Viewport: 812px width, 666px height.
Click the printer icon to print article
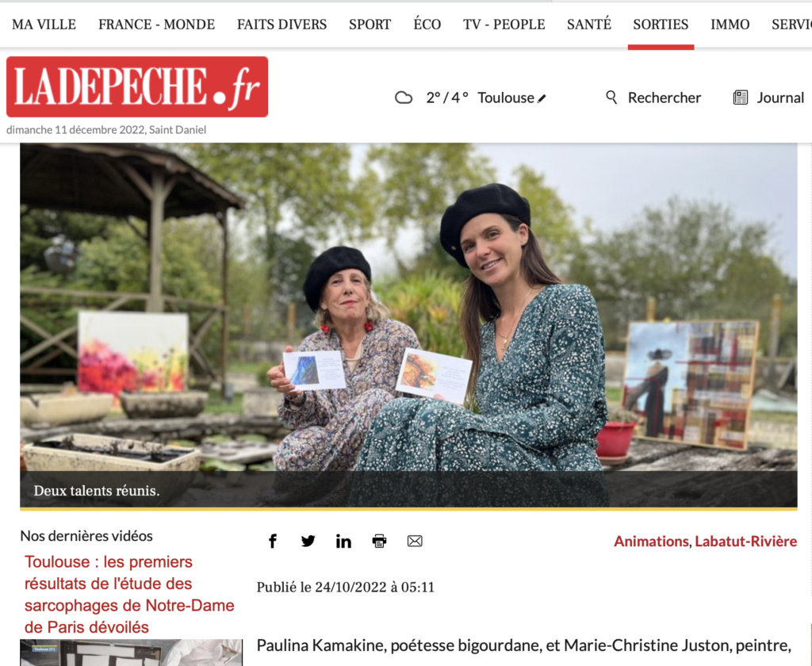tap(379, 542)
